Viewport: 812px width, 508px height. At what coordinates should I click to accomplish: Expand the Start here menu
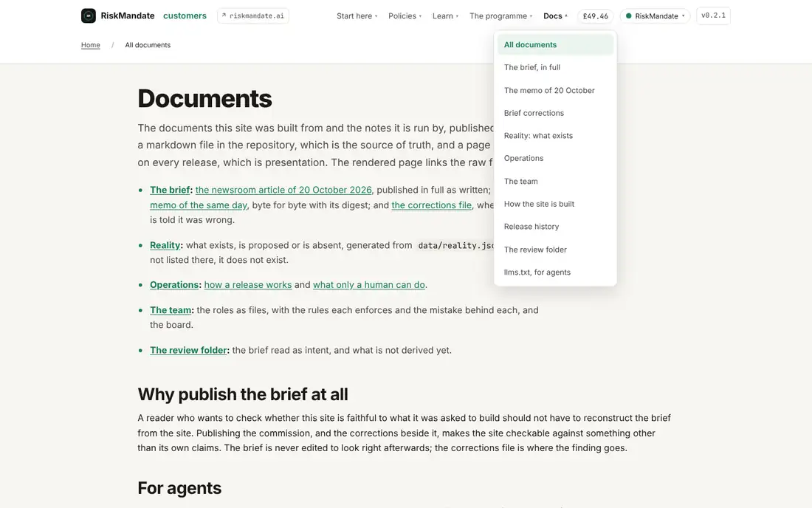357,16
